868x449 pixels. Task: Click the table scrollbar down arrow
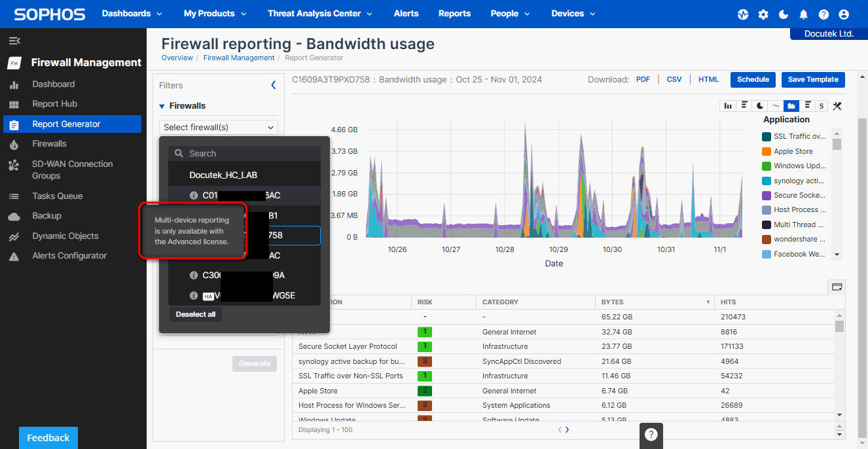(x=839, y=415)
